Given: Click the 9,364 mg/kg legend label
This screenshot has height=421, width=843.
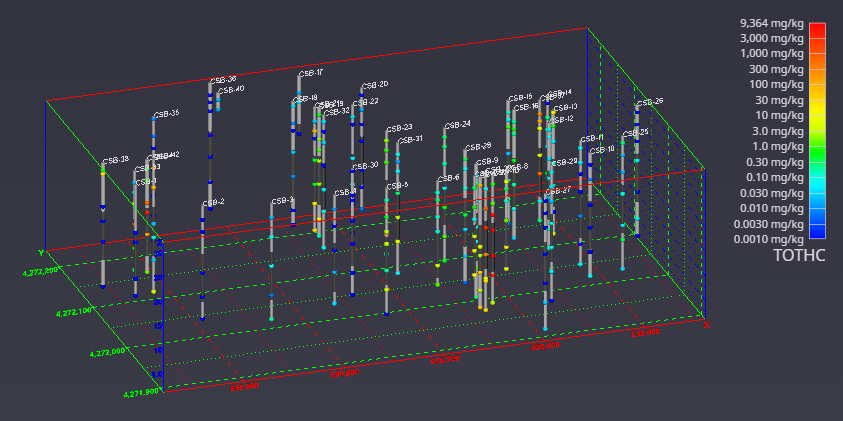Looking at the screenshot, I should (x=771, y=22).
